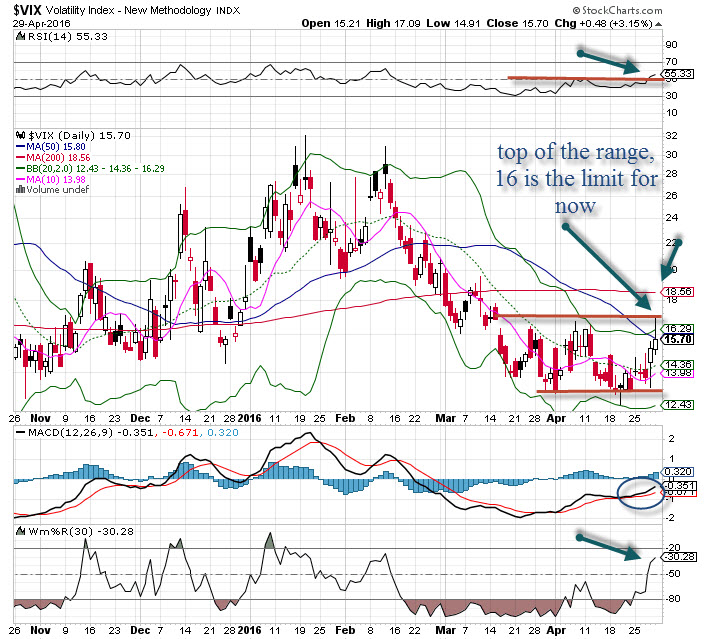Click the RSI(14) 55.33 indicator label
Image resolution: width=709 pixels, height=639 pixels.
pos(52,38)
